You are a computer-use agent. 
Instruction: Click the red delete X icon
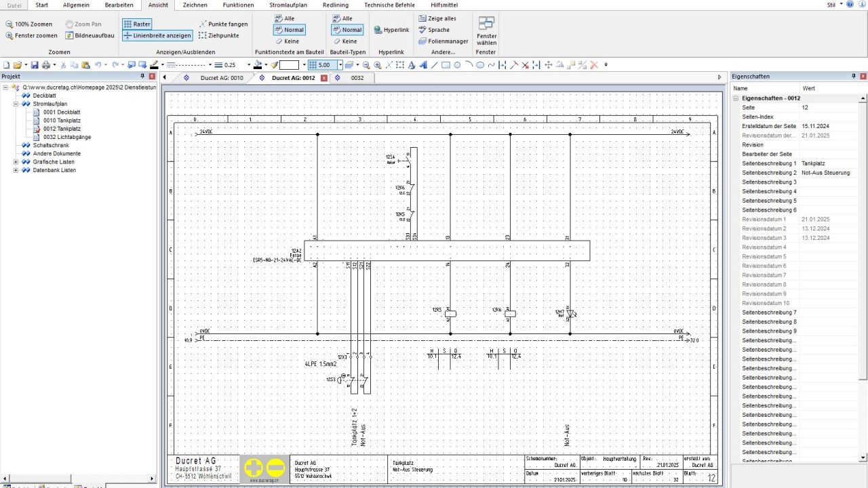click(594, 65)
